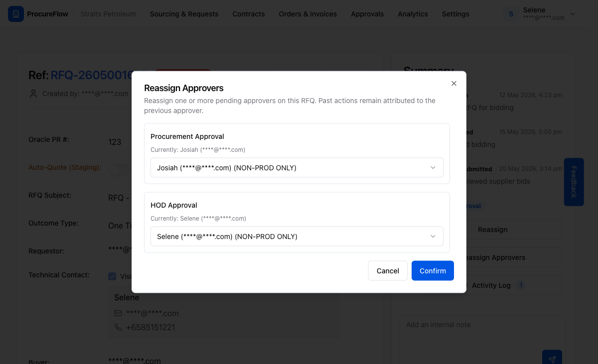The width and height of the screenshot is (598, 364).
Task: Cancel the reassign approvers dialog
Action: (x=388, y=271)
